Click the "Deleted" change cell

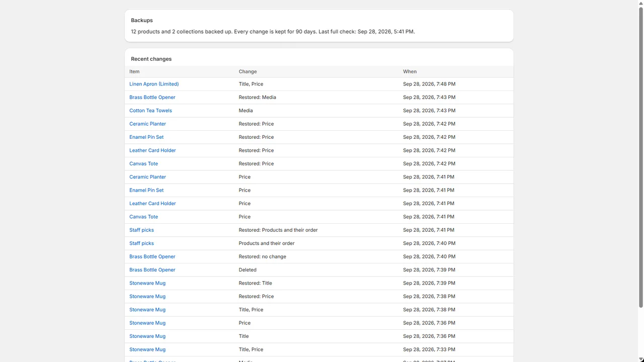[248, 270]
